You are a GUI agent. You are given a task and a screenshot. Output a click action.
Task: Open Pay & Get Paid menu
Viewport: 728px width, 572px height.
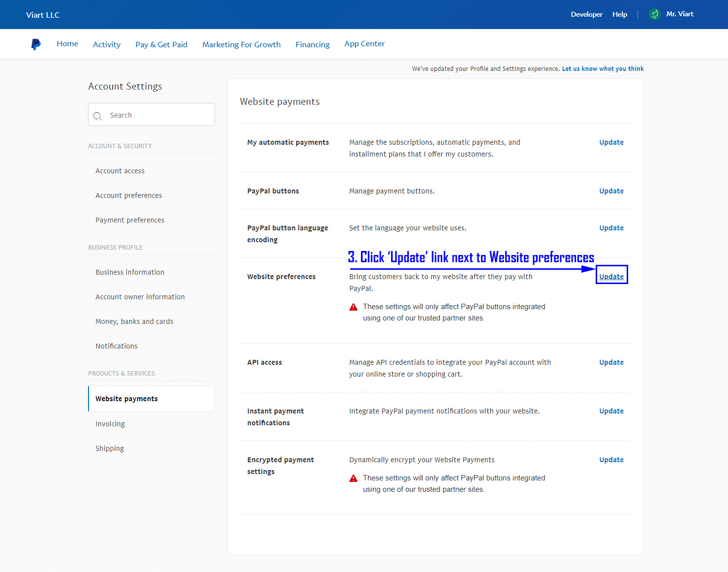[x=161, y=44]
